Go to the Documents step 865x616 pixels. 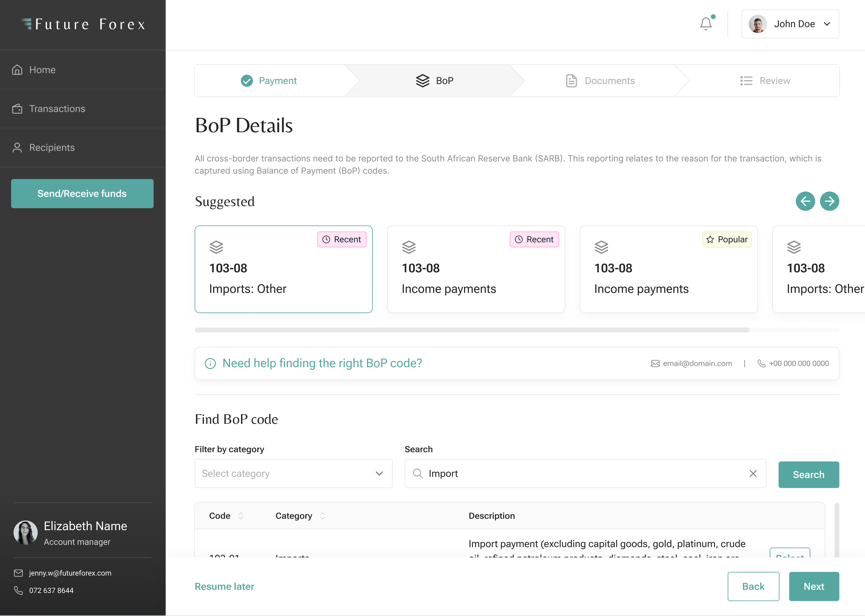[x=600, y=81]
